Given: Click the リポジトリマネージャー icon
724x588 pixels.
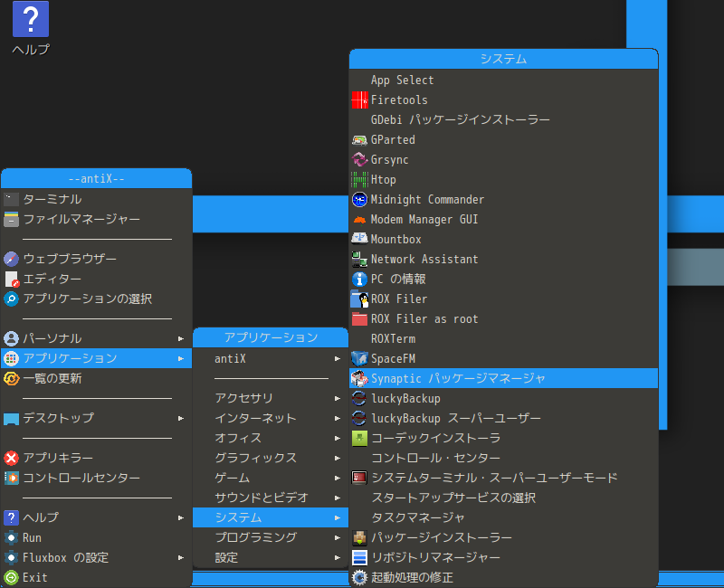Looking at the screenshot, I should coord(359,557).
